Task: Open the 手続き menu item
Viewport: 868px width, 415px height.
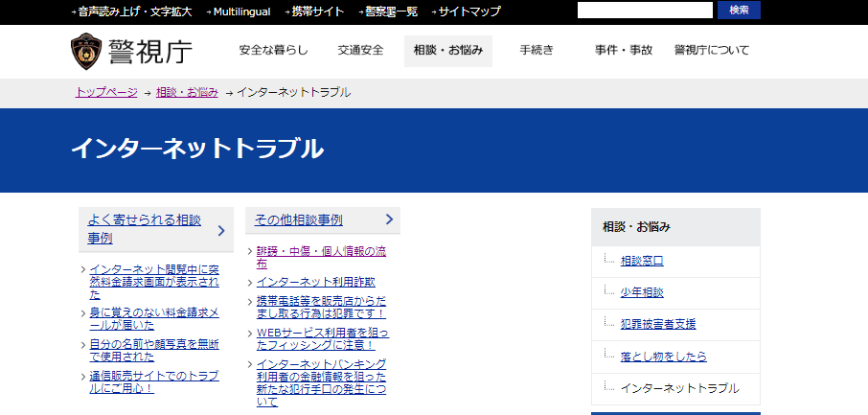Action: click(537, 51)
